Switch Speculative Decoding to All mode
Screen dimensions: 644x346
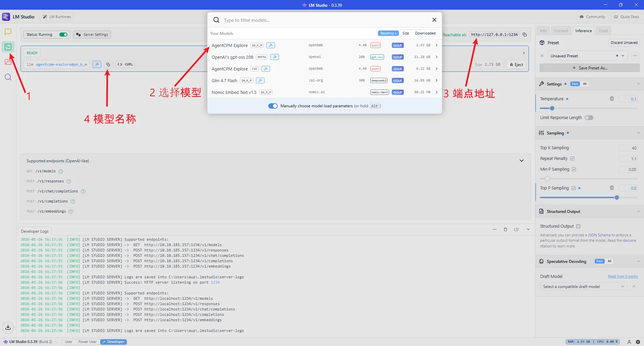pyautogui.click(x=609, y=261)
